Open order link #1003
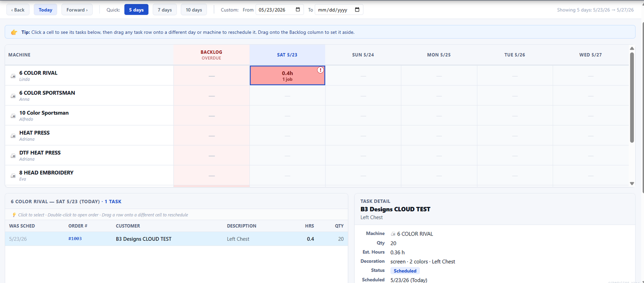Screen dimensions: 644x283 (x=75, y=239)
